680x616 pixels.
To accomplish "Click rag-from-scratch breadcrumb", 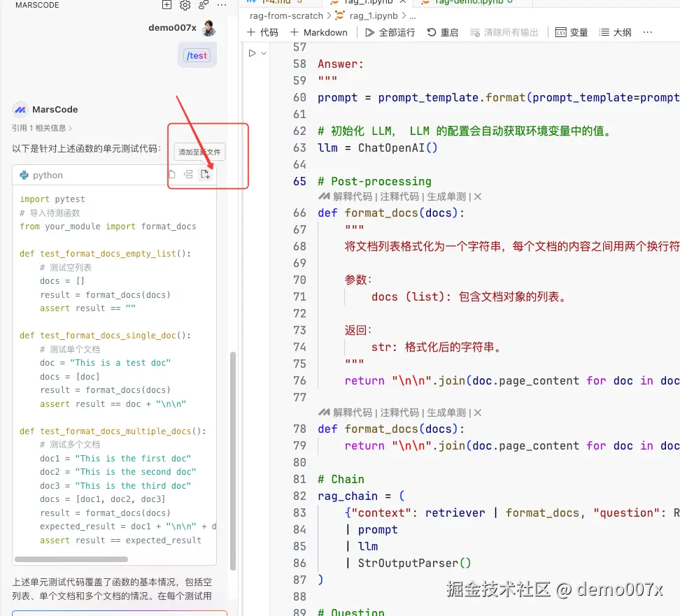I will click(286, 15).
